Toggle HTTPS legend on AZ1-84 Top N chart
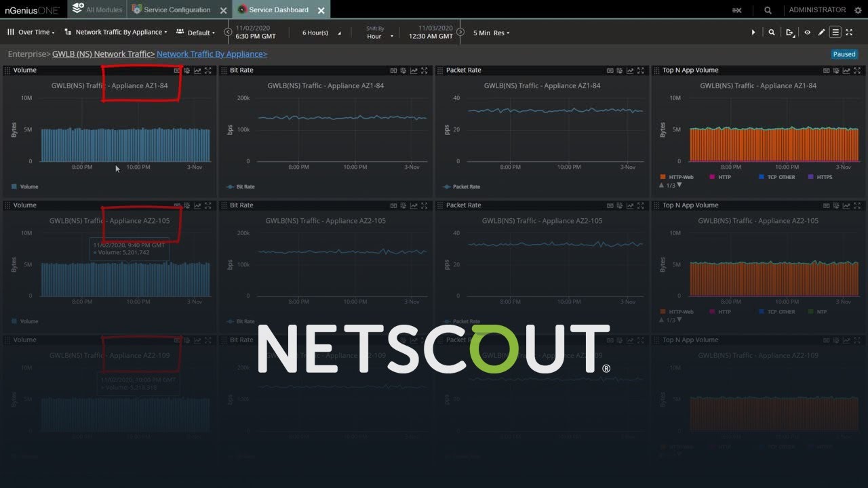The image size is (868, 488). 819,177
